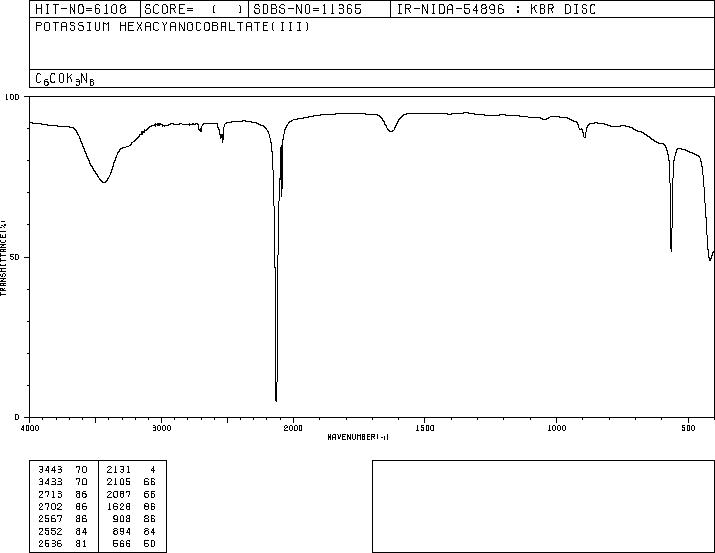Select the 1628 wavenumber in the table
This screenshot has height=553, width=715.
click(119, 506)
